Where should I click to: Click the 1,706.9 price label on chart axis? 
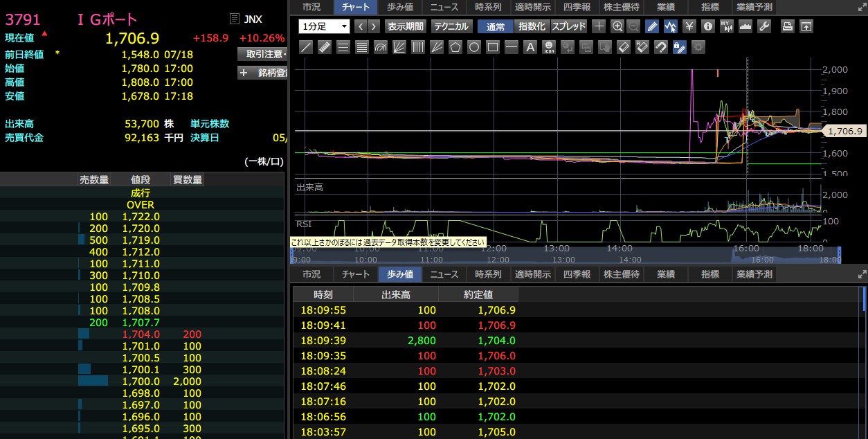coord(844,130)
